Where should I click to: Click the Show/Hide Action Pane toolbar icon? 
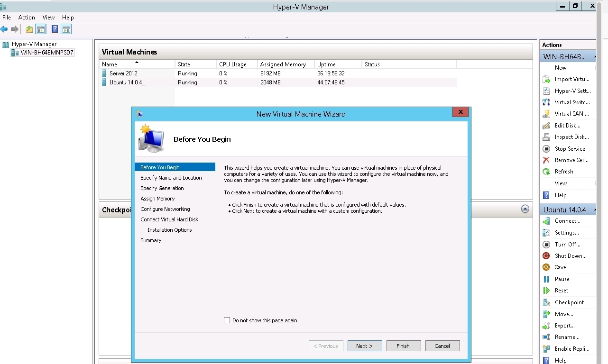pos(66,29)
